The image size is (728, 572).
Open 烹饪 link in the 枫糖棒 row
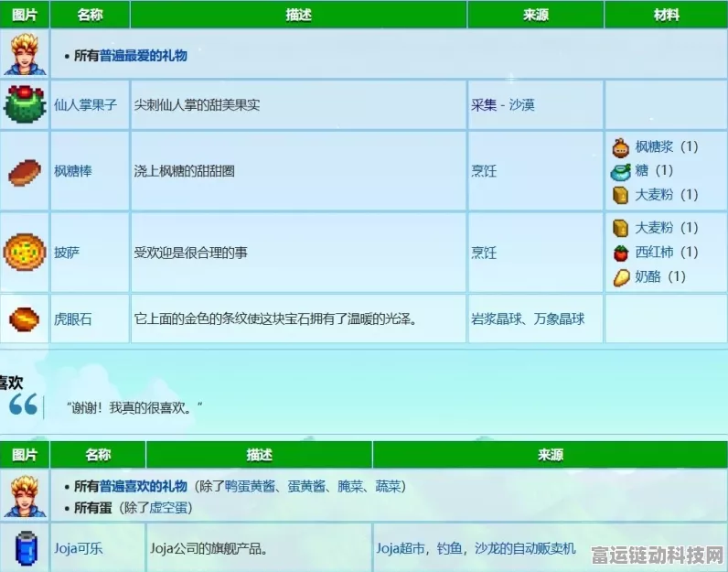(483, 171)
